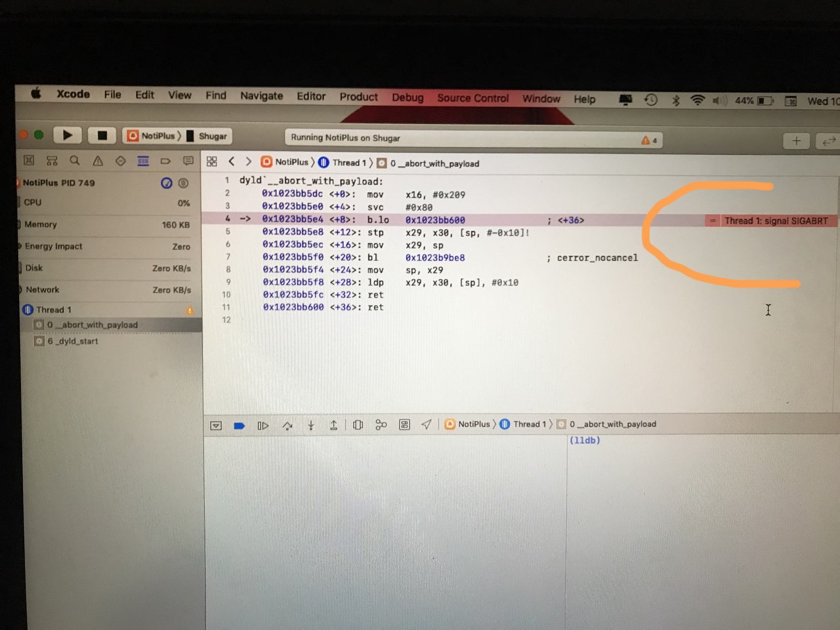
Task: Click the Step Out icon
Action: tap(333, 425)
